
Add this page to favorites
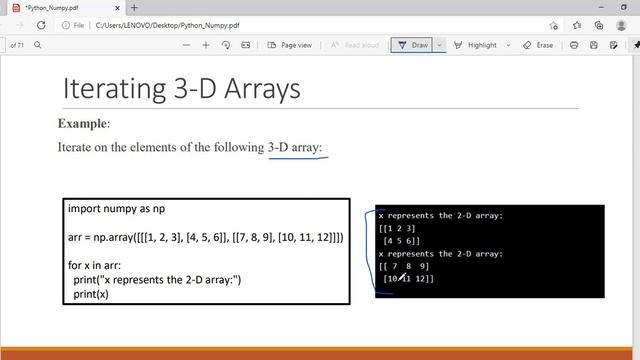coord(553,25)
